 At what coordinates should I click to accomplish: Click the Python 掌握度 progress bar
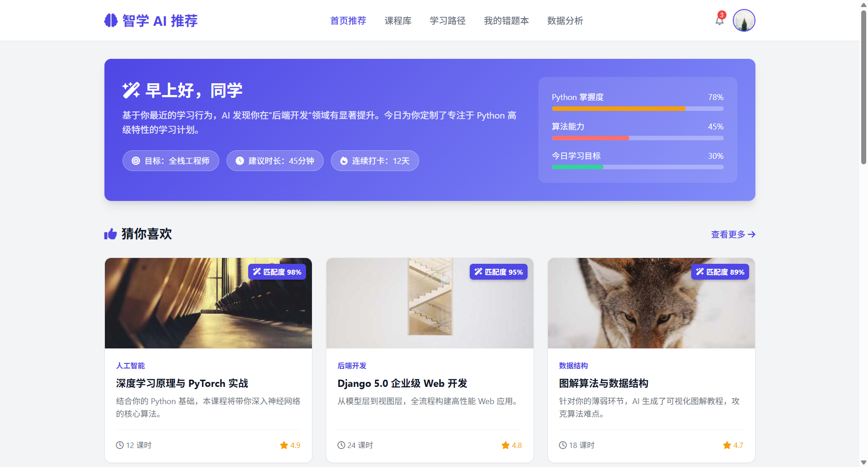pos(637,109)
